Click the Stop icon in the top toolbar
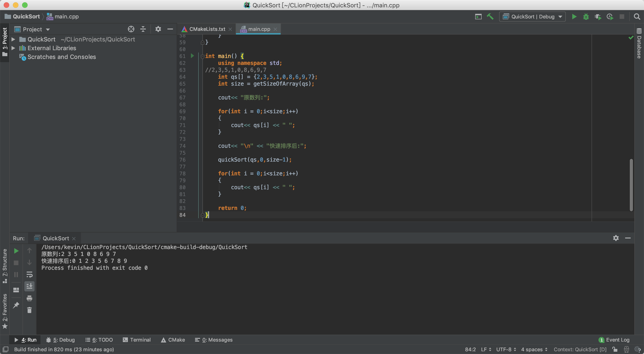644x354 pixels. click(x=622, y=17)
